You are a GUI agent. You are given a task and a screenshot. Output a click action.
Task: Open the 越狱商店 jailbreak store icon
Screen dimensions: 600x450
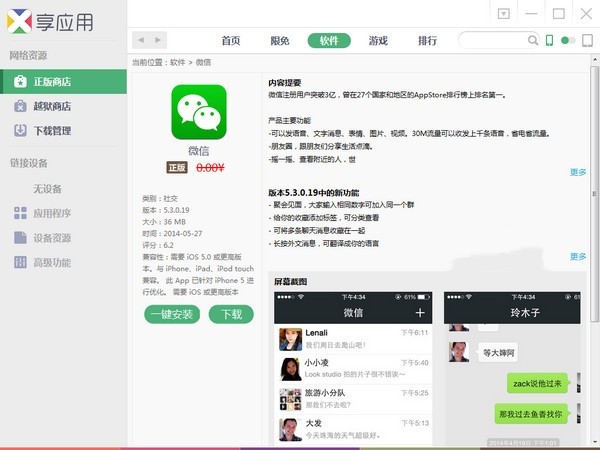(x=21, y=106)
